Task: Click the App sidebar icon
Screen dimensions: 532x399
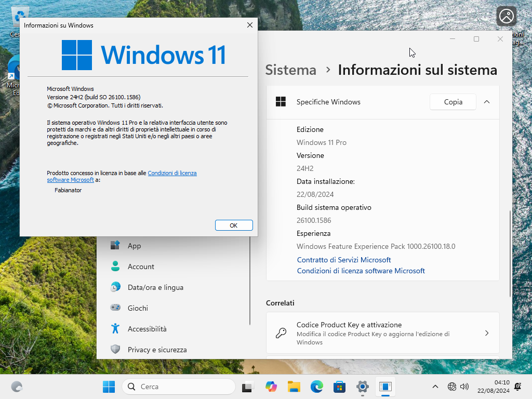Action: (x=115, y=245)
